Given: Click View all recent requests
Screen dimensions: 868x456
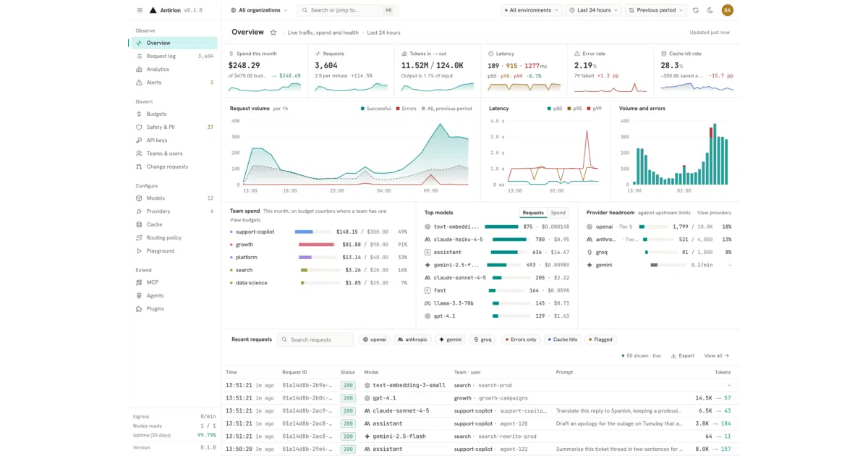Looking at the screenshot, I should pyautogui.click(x=716, y=356).
